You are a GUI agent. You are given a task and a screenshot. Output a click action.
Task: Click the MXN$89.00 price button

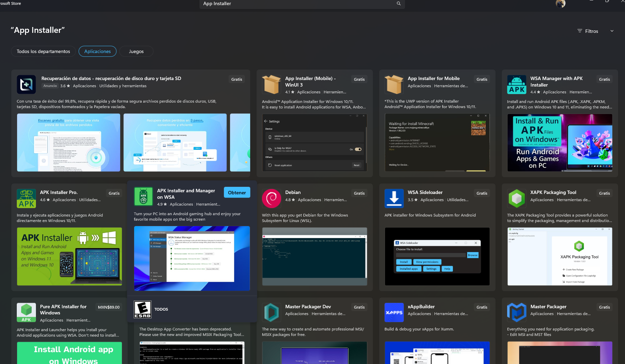[x=109, y=307]
